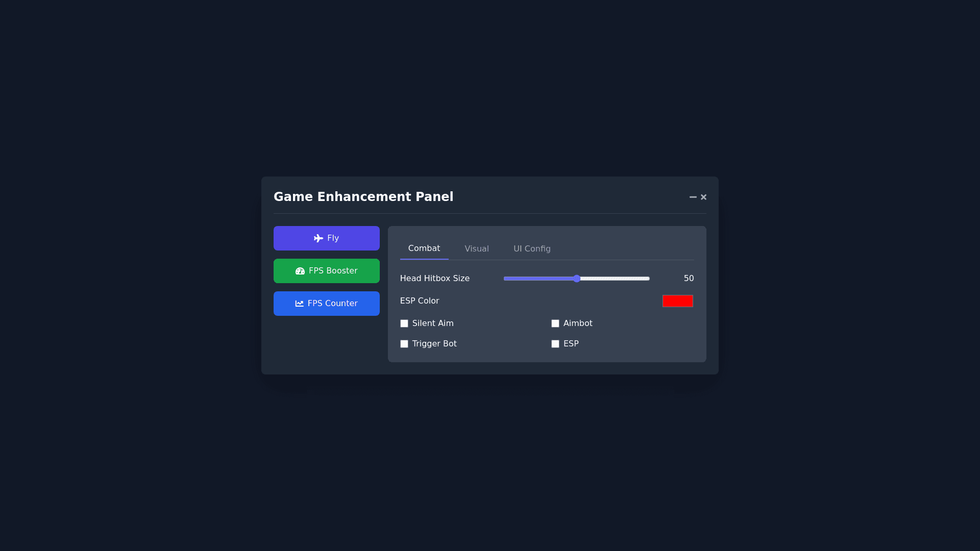Click the Game Enhancement Panel title
The width and height of the screenshot is (980, 551).
click(363, 197)
